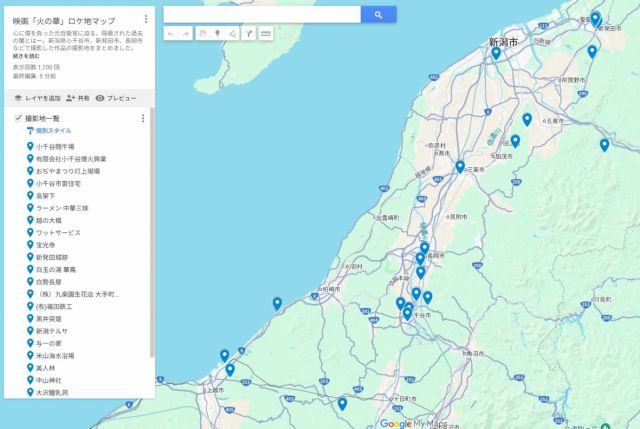The width and height of the screenshot is (640, 429).
Task: Open the map title options menu
Action: pos(146,19)
